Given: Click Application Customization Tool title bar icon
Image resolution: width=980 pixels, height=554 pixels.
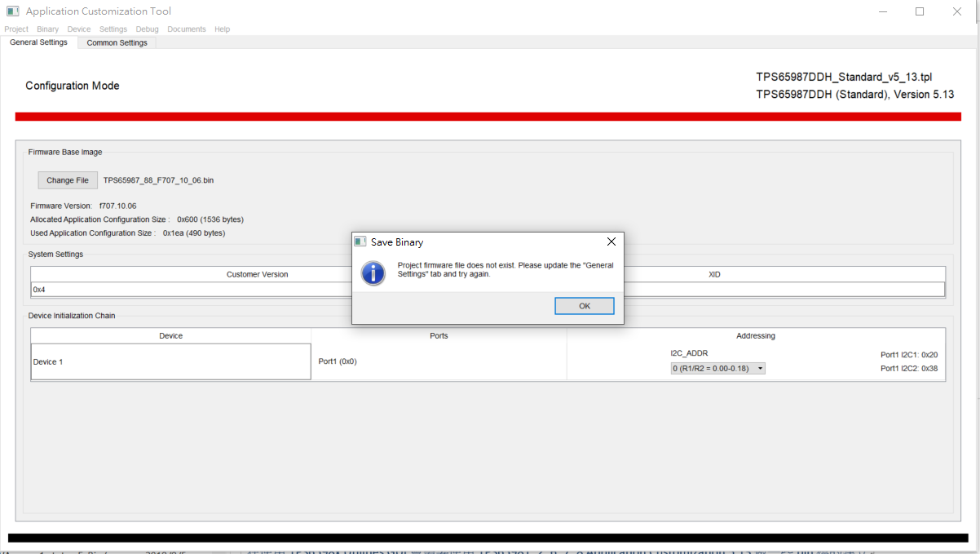Looking at the screenshot, I should click(13, 11).
